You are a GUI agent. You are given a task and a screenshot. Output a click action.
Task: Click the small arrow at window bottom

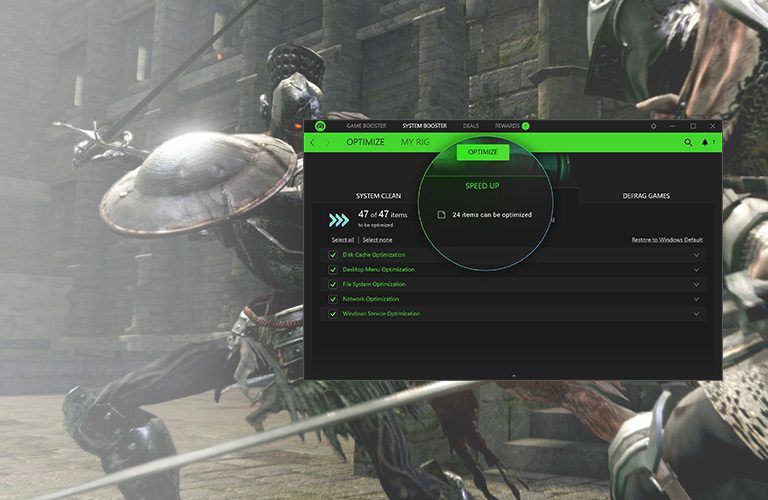click(x=514, y=376)
